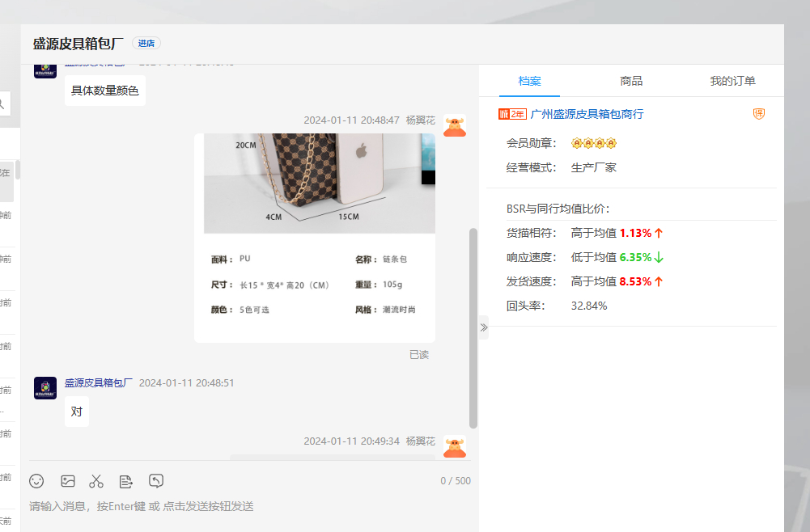Viewport: 810px width, 532px height.
Task: Open the 我的订单 tab
Action: [x=732, y=81]
